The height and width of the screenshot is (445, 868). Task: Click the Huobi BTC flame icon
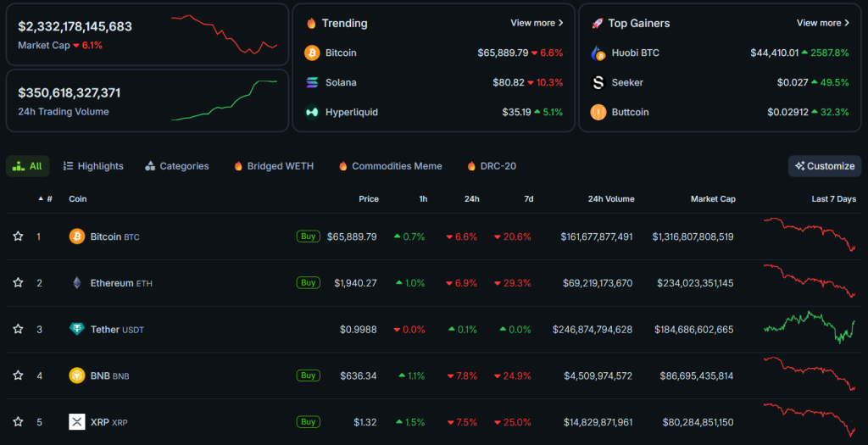598,53
